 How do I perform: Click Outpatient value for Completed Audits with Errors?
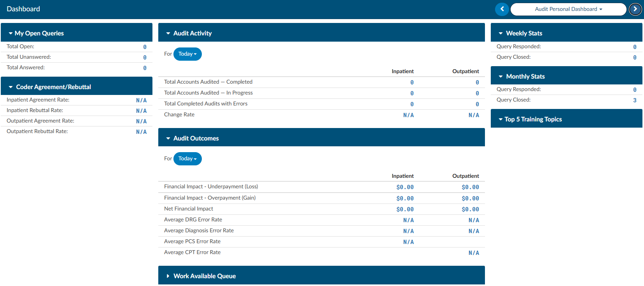[477, 104]
